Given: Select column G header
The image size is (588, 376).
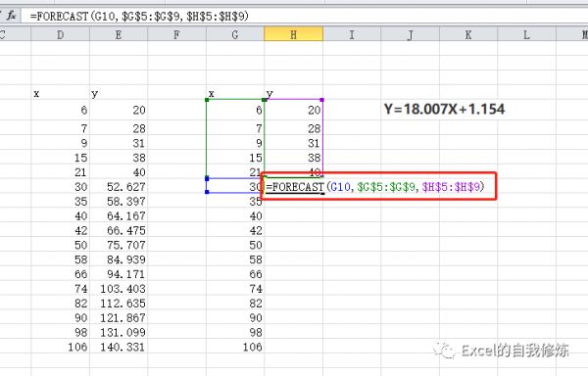Looking at the screenshot, I should pyautogui.click(x=235, y=34).
